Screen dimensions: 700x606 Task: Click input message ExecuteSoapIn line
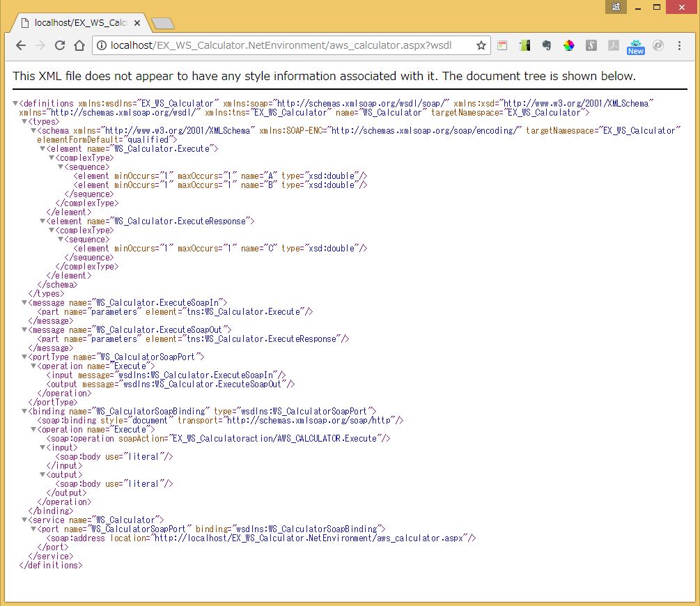pos(166,375)
